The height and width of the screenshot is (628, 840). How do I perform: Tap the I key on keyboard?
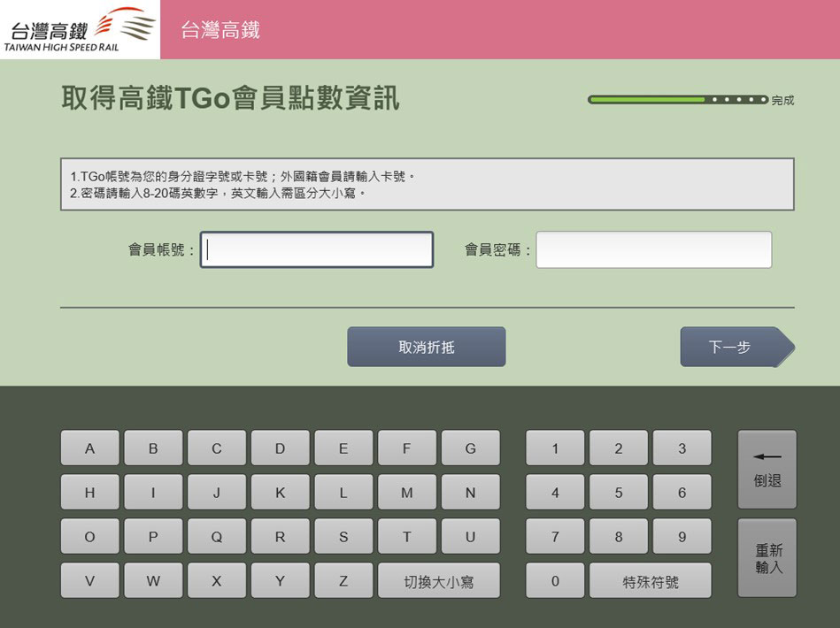153,492
